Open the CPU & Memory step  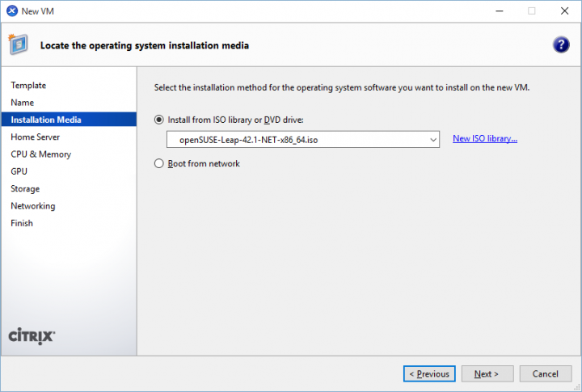coord(41,154)
